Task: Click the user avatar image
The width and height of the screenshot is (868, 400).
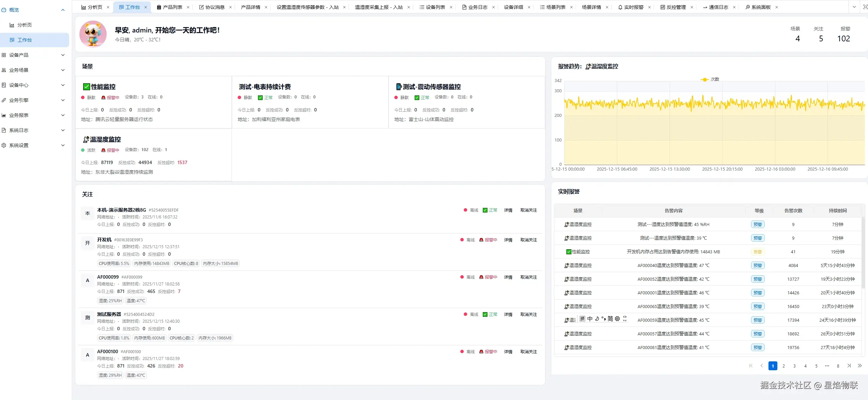Action: (93, 34)
